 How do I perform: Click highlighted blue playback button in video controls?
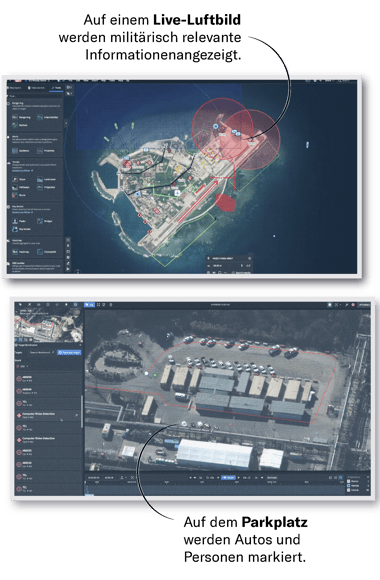point(228,478)
